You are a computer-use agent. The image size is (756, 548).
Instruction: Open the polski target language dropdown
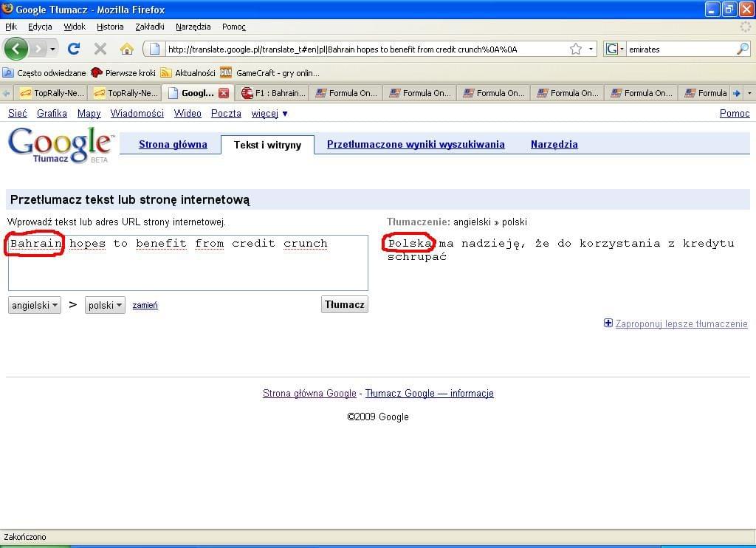coord(105,305)
